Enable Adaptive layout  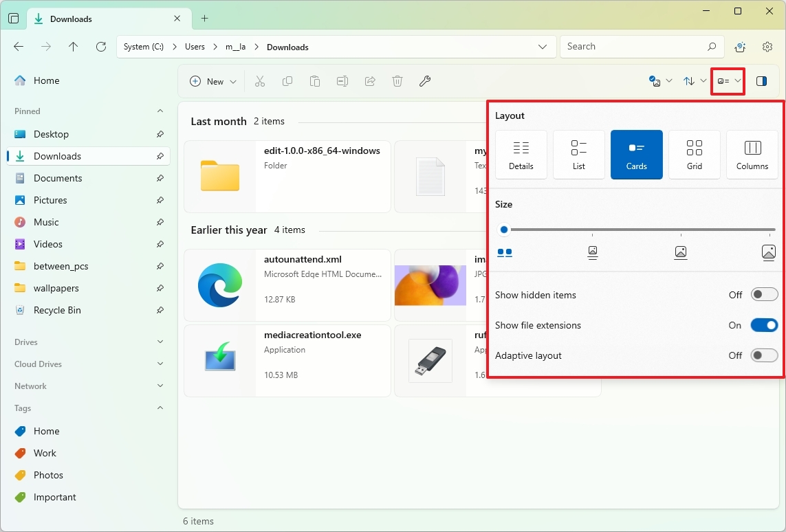764,355
